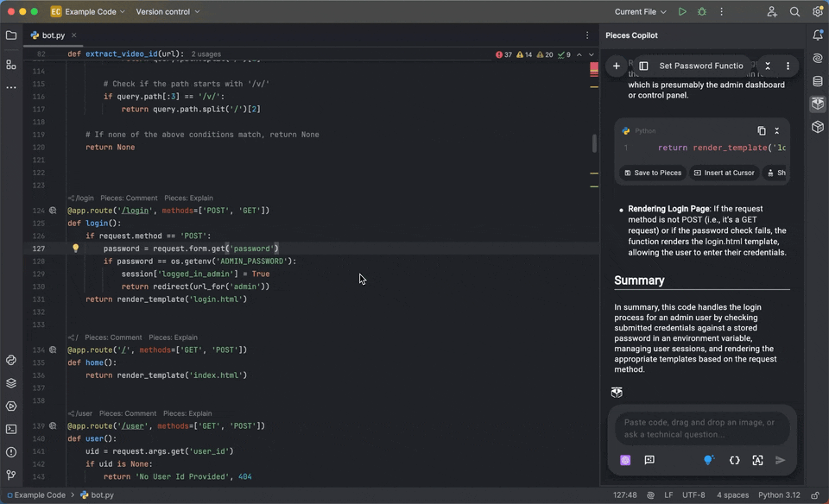Screen dimensions: 829x504
Task: Focus the Copilot question input field
Action: [702, 428]
